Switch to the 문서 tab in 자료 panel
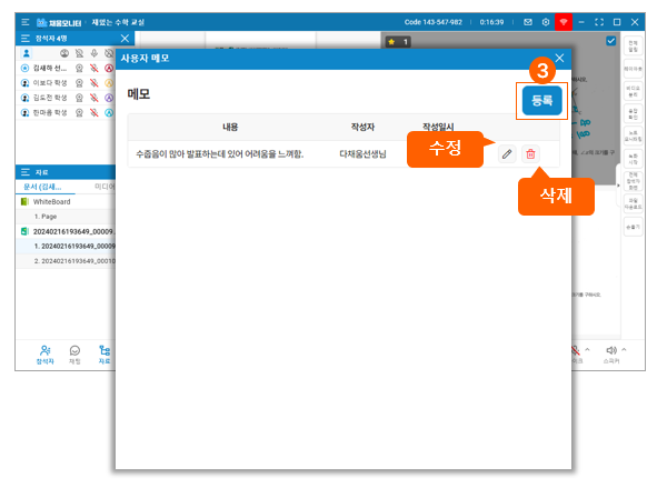658x485 pixels. tap(42, 186)
